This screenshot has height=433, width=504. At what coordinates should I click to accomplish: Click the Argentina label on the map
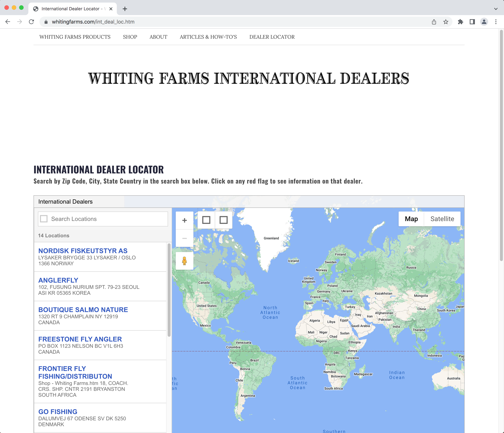coord(248,396)
